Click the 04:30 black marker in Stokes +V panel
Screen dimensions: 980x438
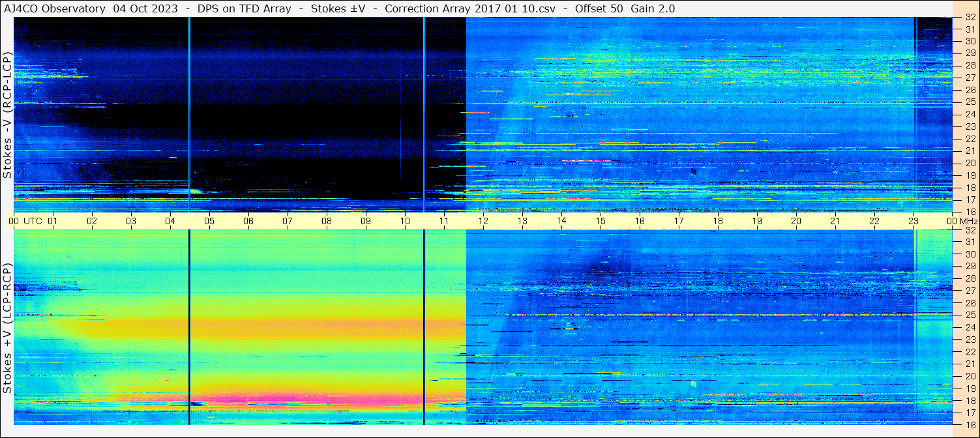[189, 327]
